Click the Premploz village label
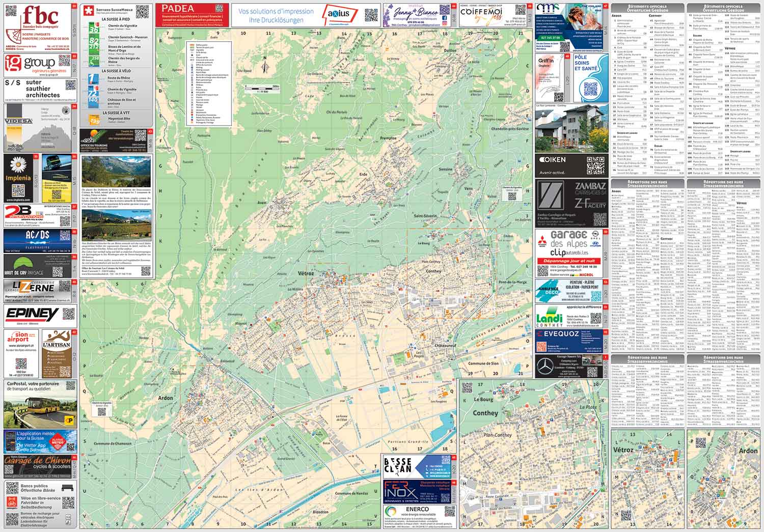 (388, 138)
